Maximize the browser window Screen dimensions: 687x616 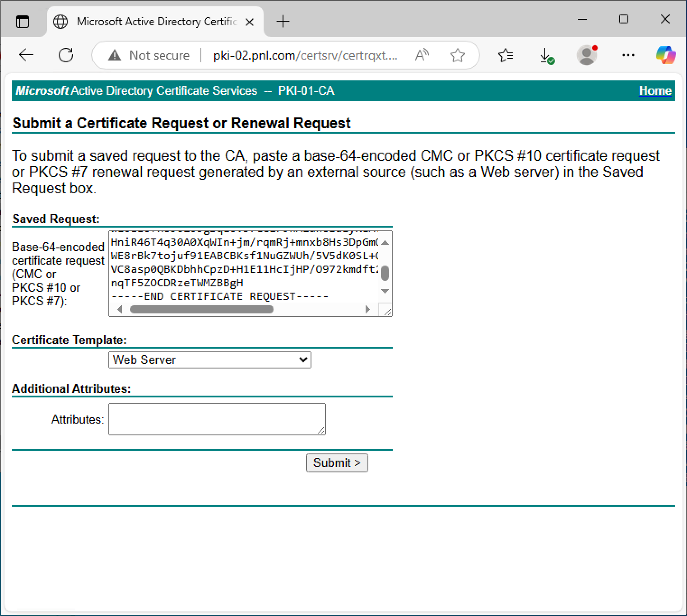tap(624, 19)
